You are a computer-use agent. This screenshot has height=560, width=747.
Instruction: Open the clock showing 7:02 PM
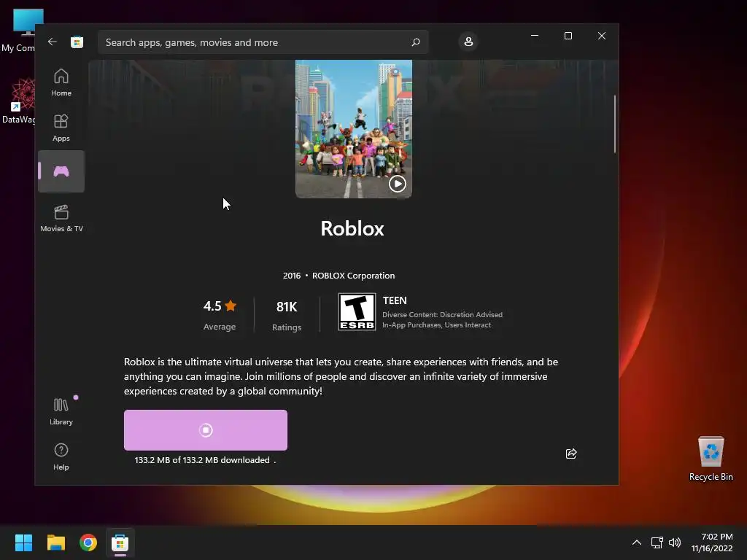(x=712, y=542)
